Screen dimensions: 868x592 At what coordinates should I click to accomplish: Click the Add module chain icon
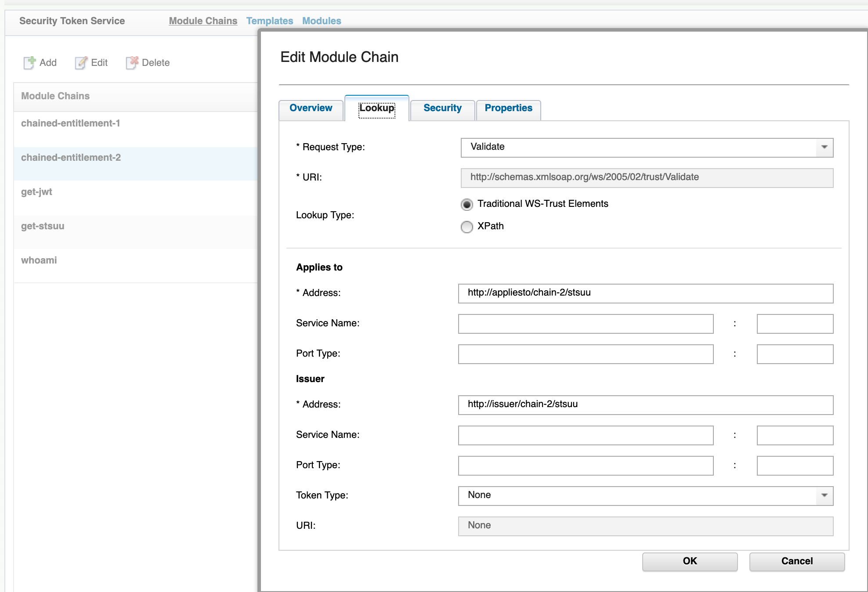coord(29,63)
